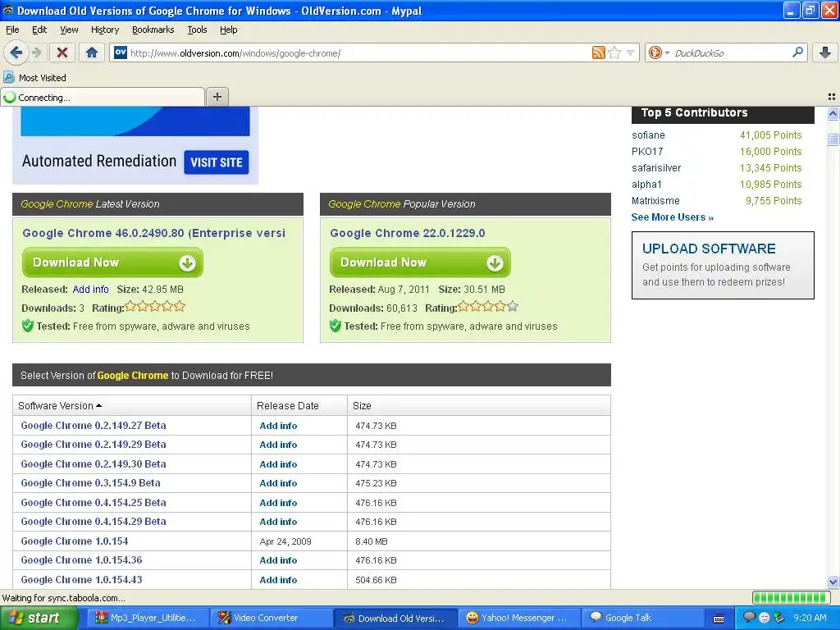Open Google Chrome 0.4.154.29 Beta link
This screenshot has width=840, height=630.
click(94, 521)
